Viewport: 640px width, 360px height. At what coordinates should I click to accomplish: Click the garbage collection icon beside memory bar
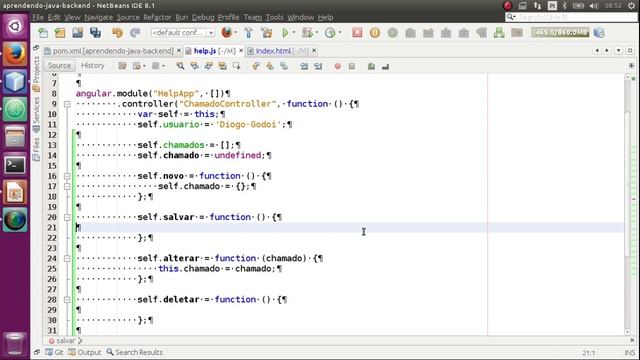point(599,33)
